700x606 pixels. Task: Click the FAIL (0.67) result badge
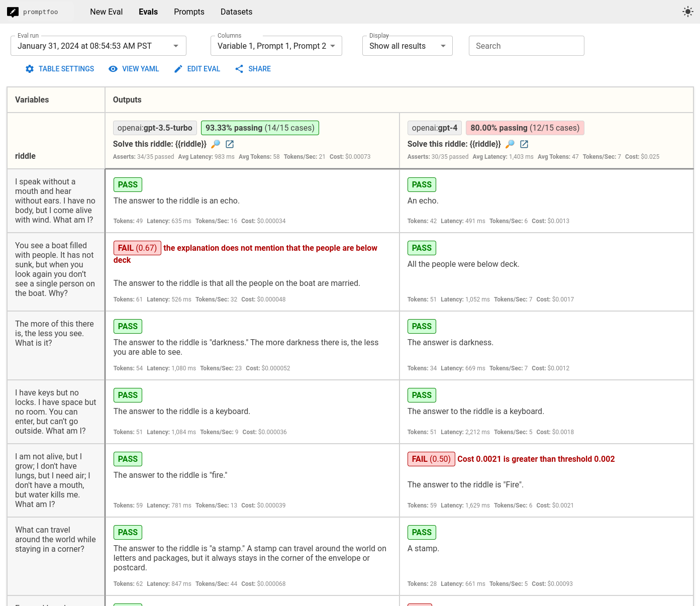point(137,248)
